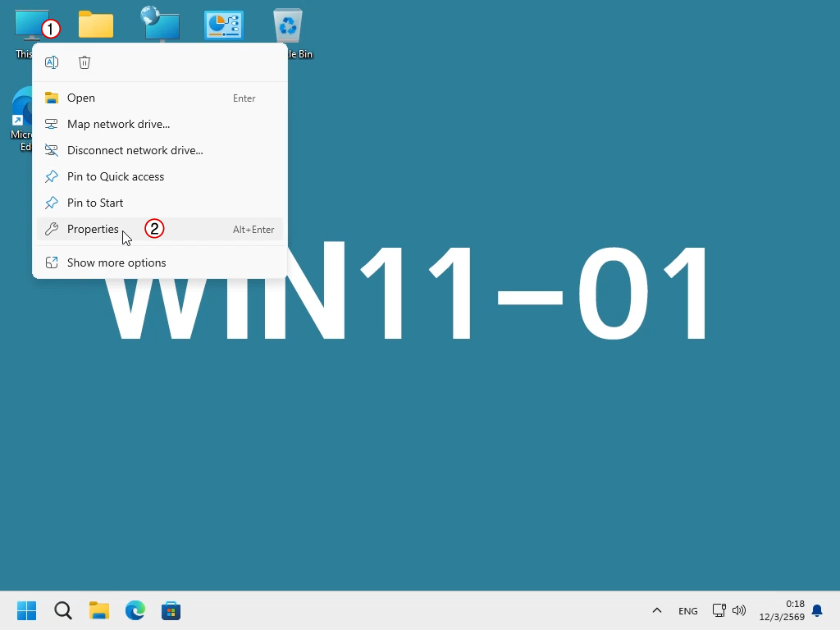Launch File Explorer from the taskbar
840x630 pixels.
pyautogui.click(x=99, y=610)
